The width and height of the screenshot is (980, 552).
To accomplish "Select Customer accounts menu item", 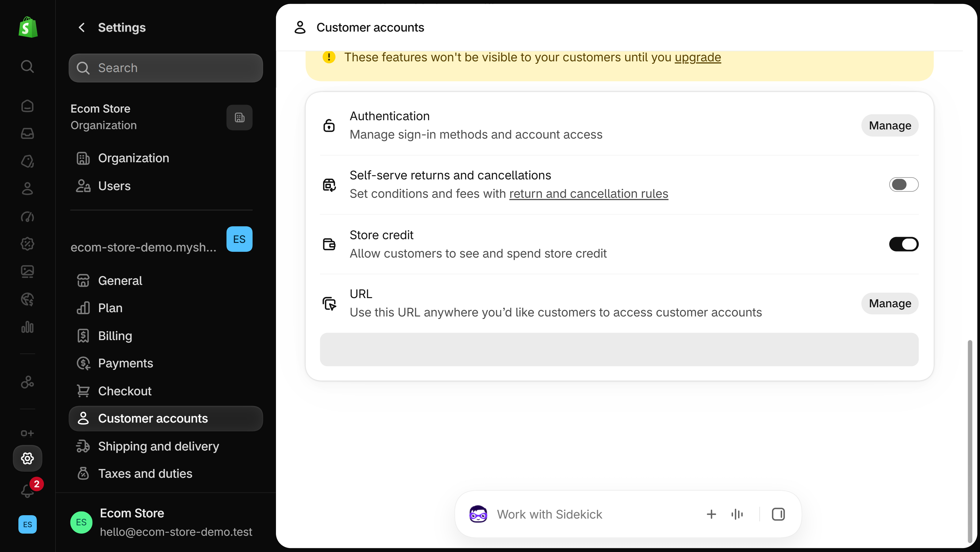I will (x=166, y=419).
